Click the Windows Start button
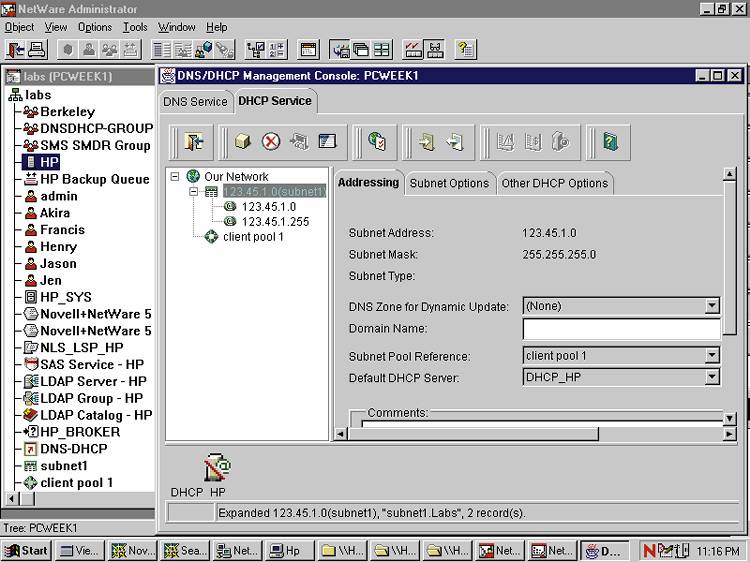Image resolution: width=750 pixels, height=562 pixels. click(27, 551)
